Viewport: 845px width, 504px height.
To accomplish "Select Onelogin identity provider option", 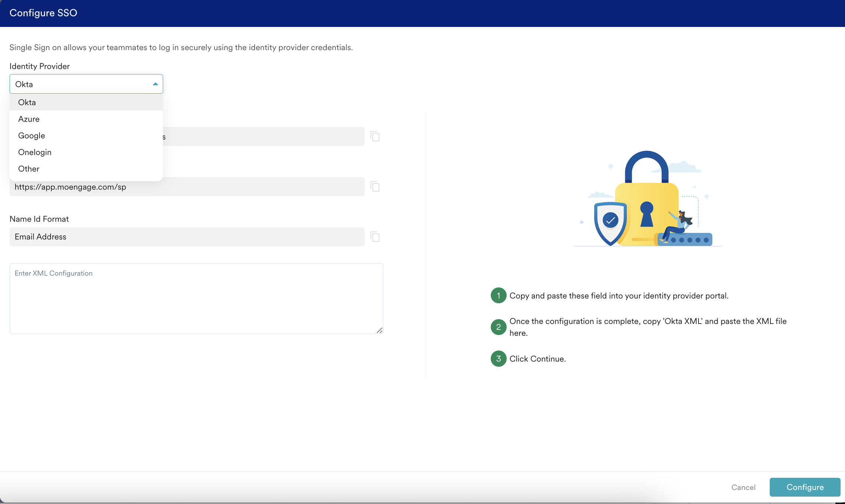I will pyautogui.click(x=35, y=152).
